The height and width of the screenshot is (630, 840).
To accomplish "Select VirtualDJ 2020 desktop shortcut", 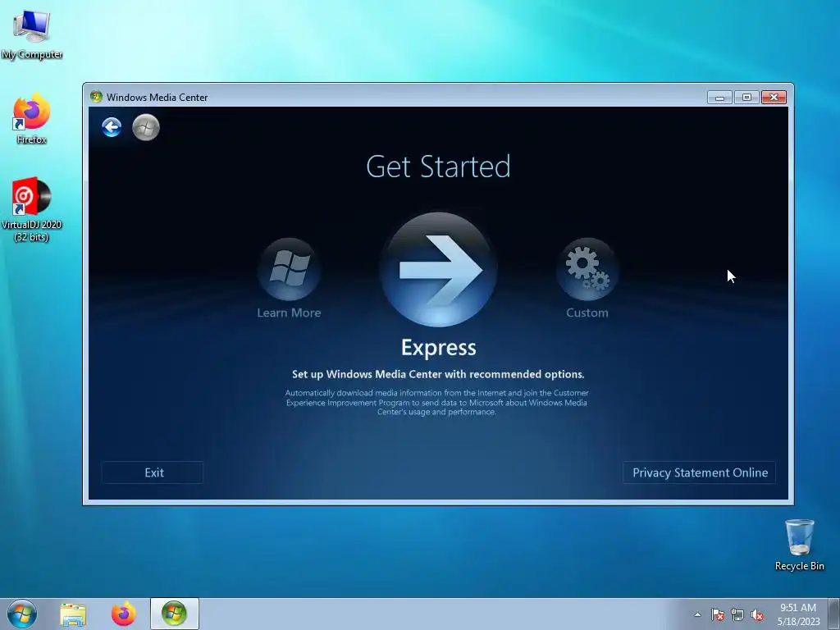I will (x=32, y=209).
